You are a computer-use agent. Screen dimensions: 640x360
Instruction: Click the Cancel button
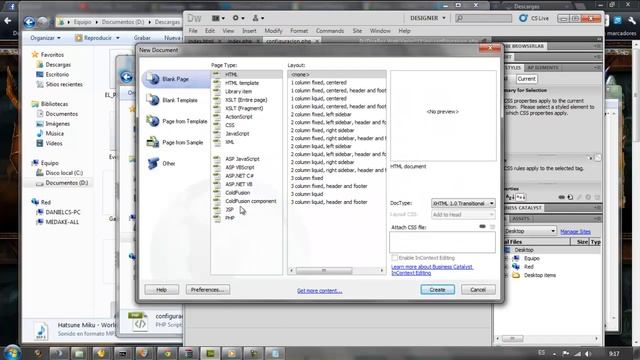(x=478, y=290)
